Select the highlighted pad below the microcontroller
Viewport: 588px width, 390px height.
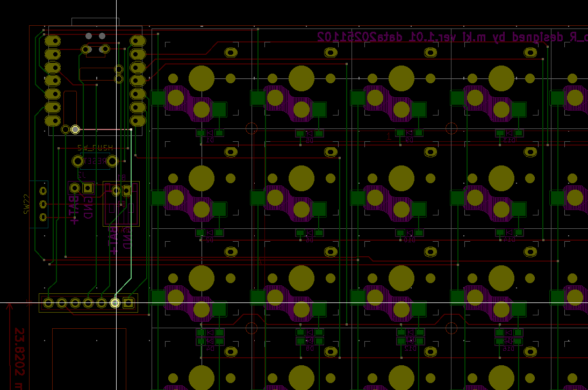pyautogui.click(x=75, y=129)
